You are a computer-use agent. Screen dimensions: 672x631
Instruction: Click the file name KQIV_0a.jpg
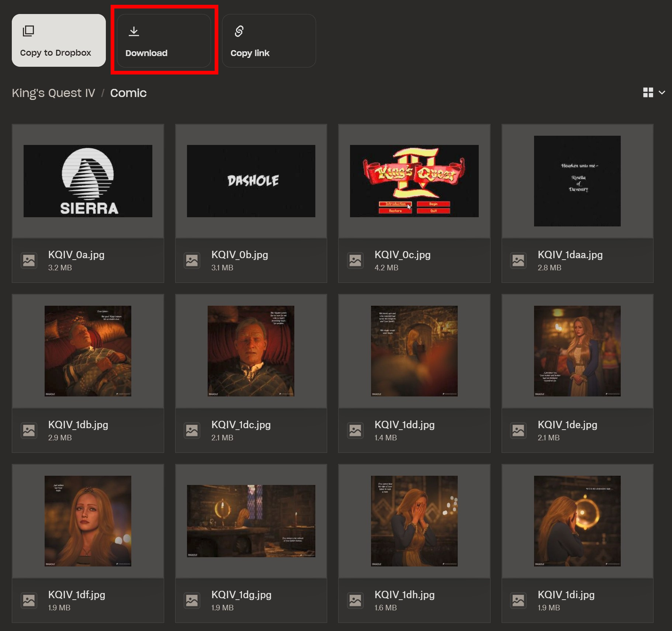pos(76,255)
